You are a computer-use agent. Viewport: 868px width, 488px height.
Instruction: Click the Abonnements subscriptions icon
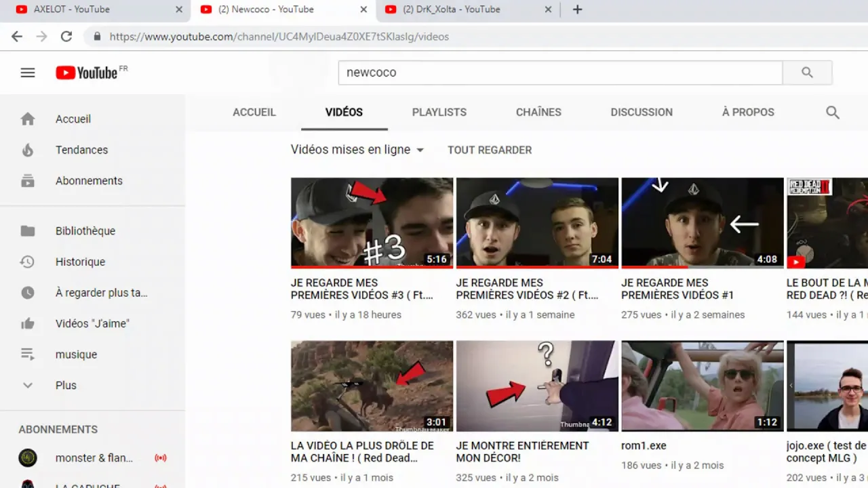28,181
